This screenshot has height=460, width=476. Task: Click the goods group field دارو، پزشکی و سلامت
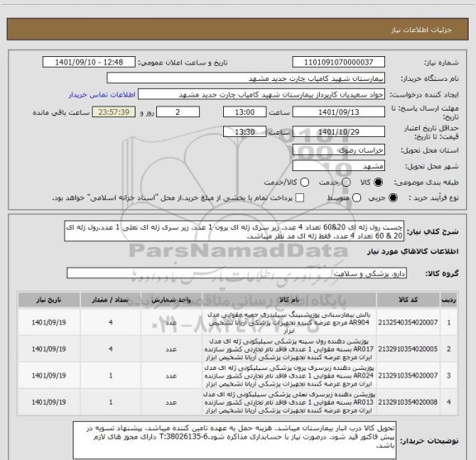point(236,273)
